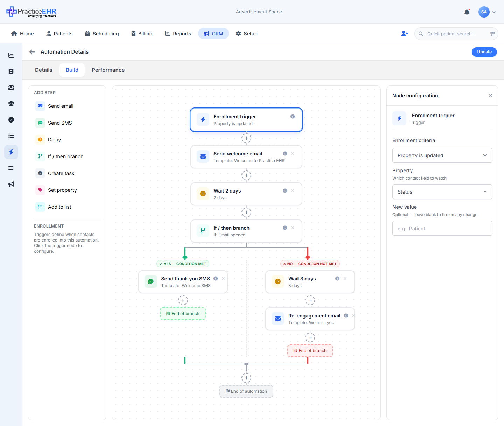Image resolution: width=504 pixels, height=426 pixels.
Task: Add a Send SMS step
Action: tap(67, 123)
